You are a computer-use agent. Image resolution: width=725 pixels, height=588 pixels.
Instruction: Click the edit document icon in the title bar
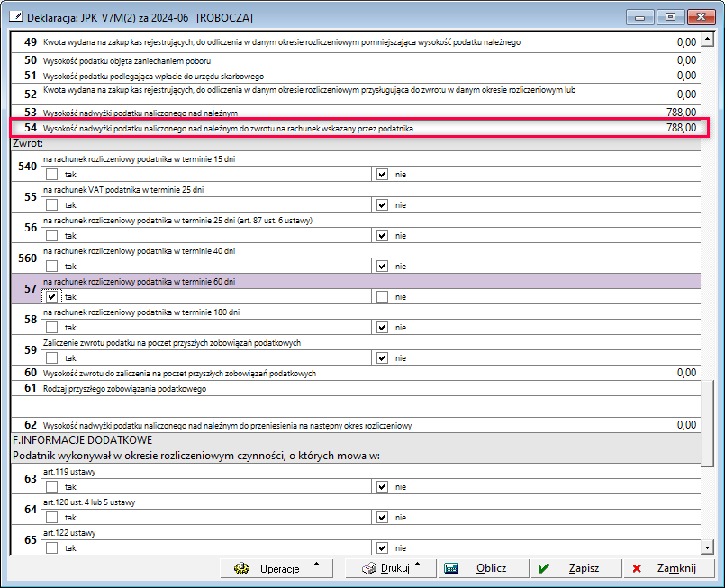point(16,17)
